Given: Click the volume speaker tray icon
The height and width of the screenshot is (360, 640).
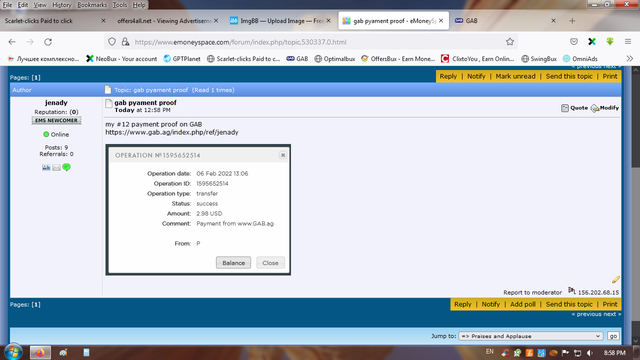Looking at the screenshot, I should 589,353.
